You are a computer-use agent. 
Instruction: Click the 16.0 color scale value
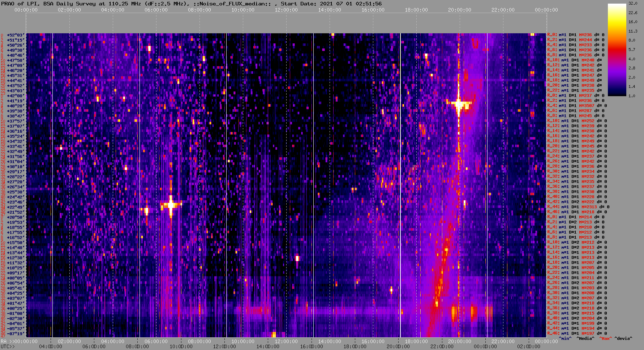coord(633,22)
